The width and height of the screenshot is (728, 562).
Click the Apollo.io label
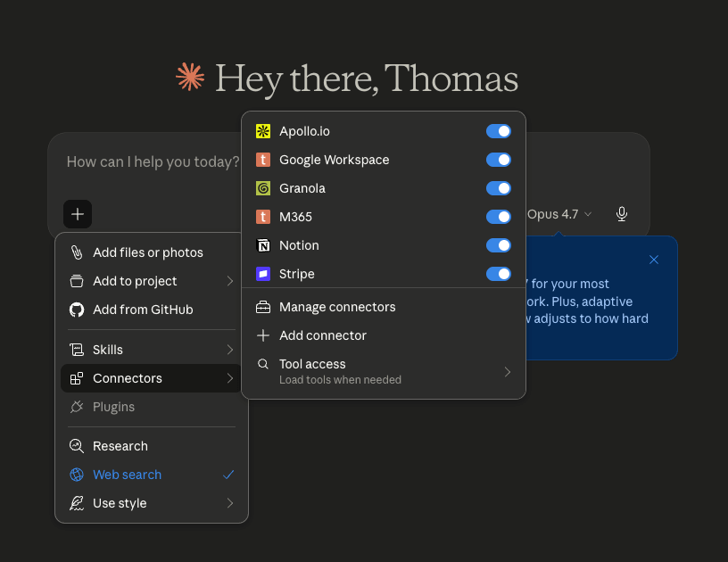[304, 131]
